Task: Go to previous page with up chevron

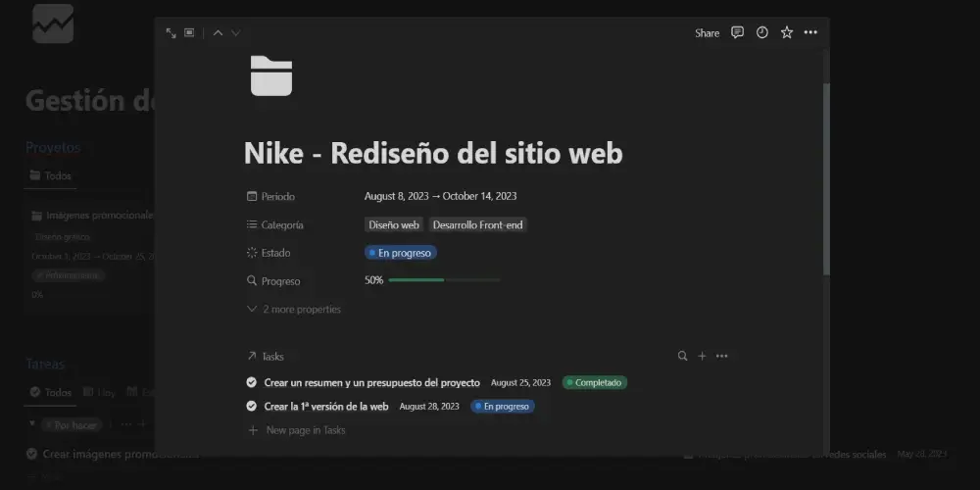Action: coord(218,33)
